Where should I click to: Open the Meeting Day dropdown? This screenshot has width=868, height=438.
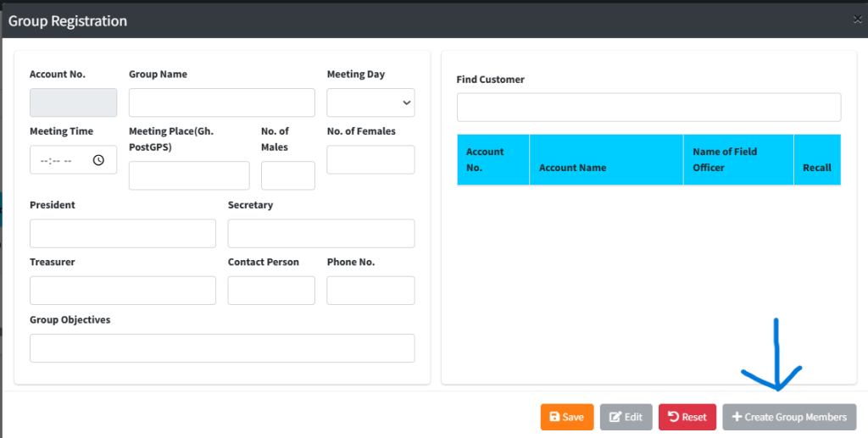[x=370, y=103]
